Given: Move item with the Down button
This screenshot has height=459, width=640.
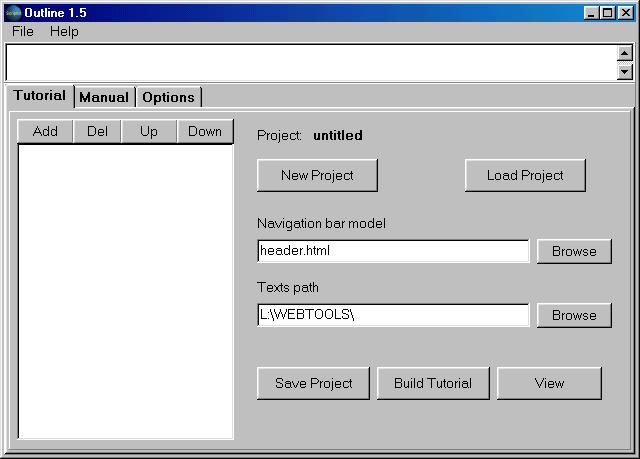Looking at the screenshot, I should (x=205, y=131).
